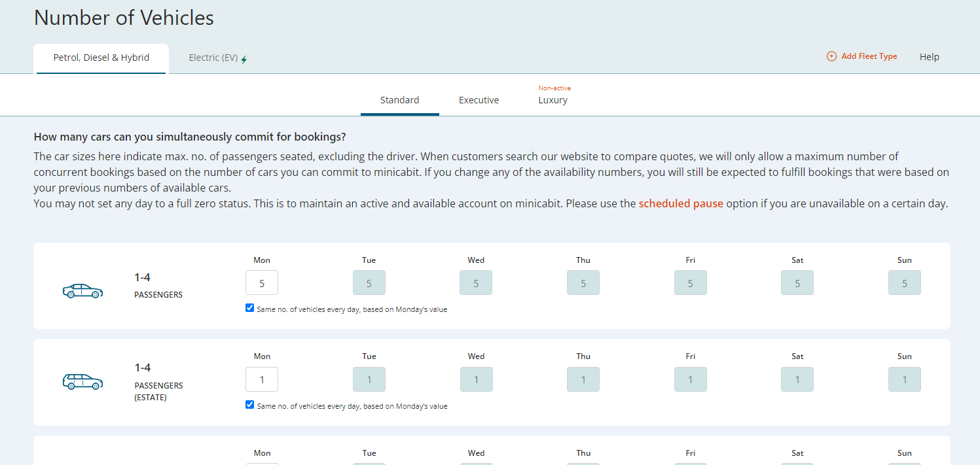980x465 pixels.
Task: Open the Luxury tab
Action: [x=553, y=100]
